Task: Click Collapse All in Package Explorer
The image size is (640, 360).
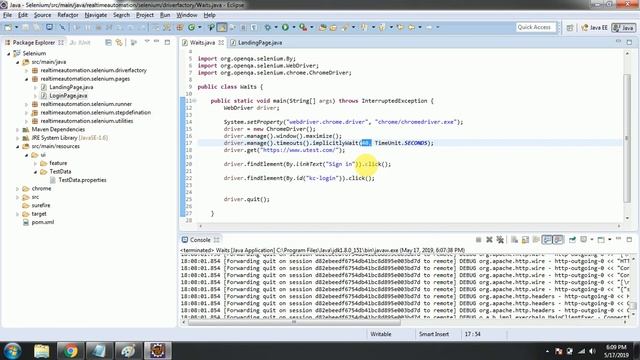Action: point(108,42)
